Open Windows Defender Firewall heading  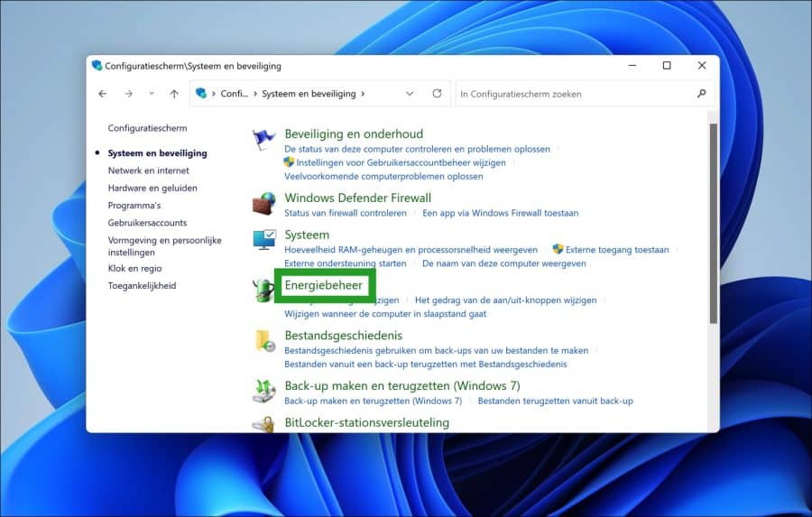(358, 198)
